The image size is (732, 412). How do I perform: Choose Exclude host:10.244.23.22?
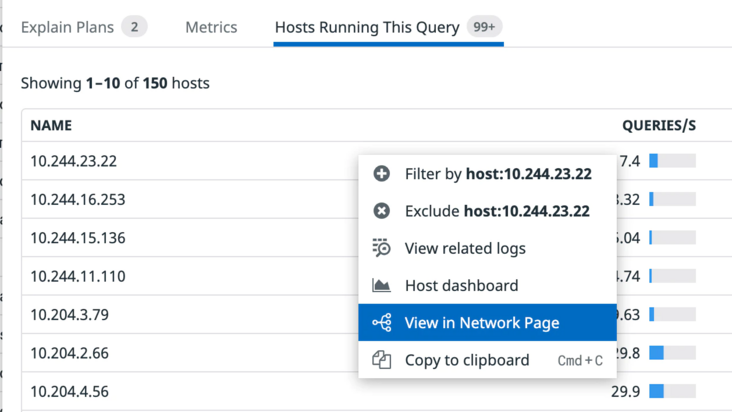pyautogui.click(x=487, y=211)
